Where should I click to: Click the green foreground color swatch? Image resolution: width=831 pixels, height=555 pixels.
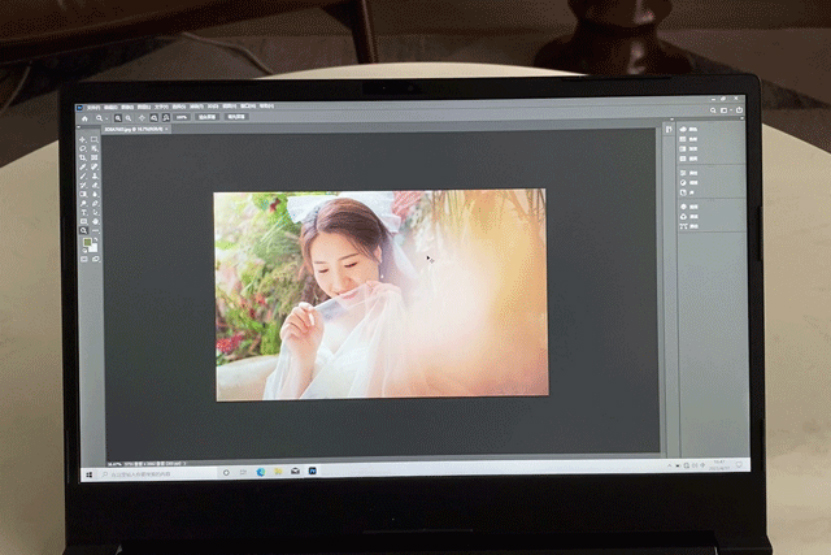pos(87,242)
